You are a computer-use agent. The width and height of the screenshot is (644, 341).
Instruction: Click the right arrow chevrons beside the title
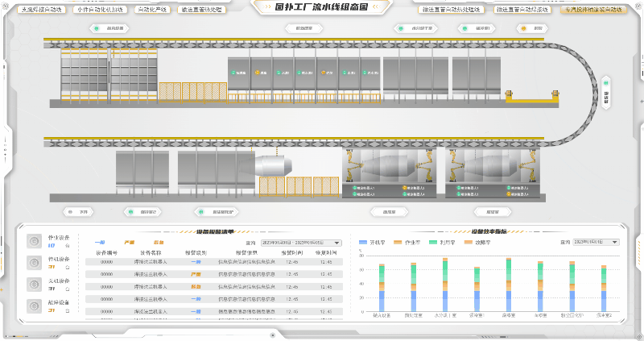pos(376,7)
